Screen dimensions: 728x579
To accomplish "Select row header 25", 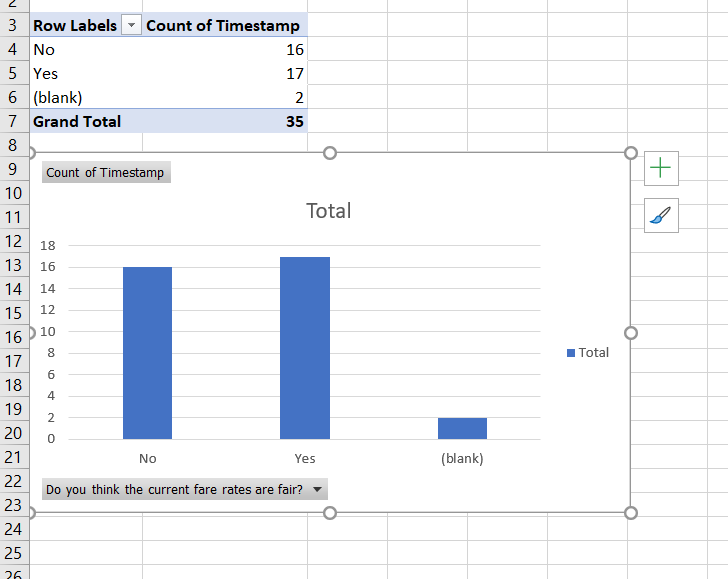I will (x=13, y=552).
